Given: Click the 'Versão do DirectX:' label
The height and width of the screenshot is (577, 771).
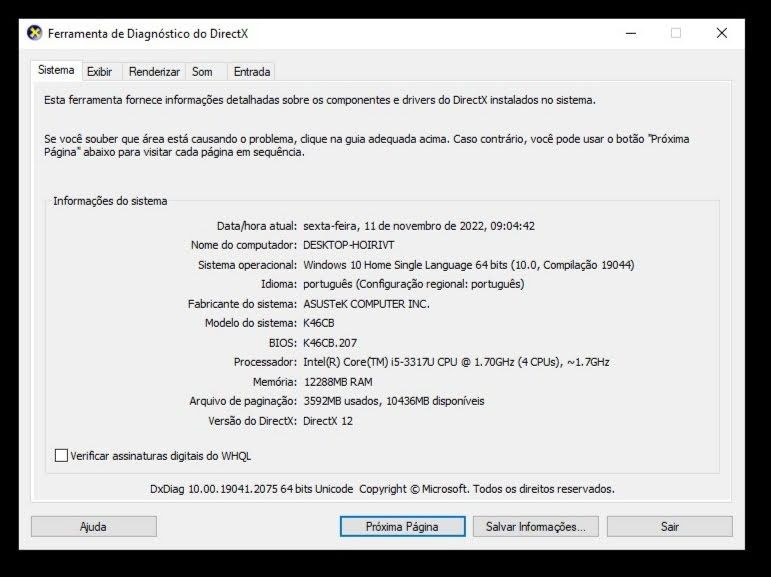Looking at the screenshot, I should (x=252, y=421).
